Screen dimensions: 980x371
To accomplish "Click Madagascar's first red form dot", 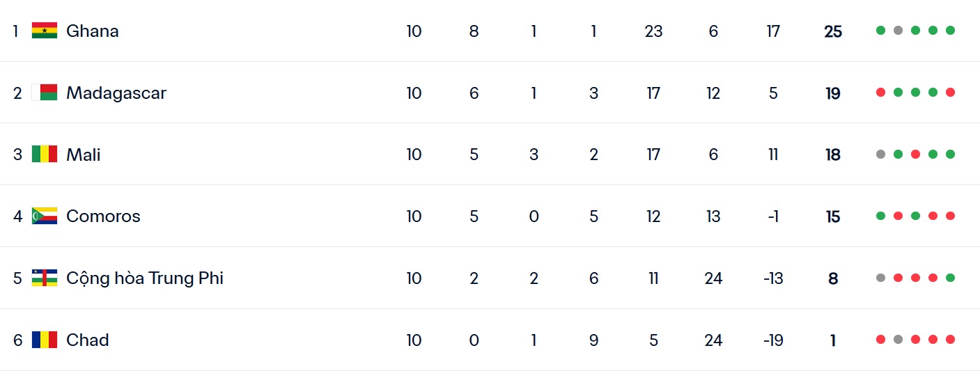I will (880, 93).
